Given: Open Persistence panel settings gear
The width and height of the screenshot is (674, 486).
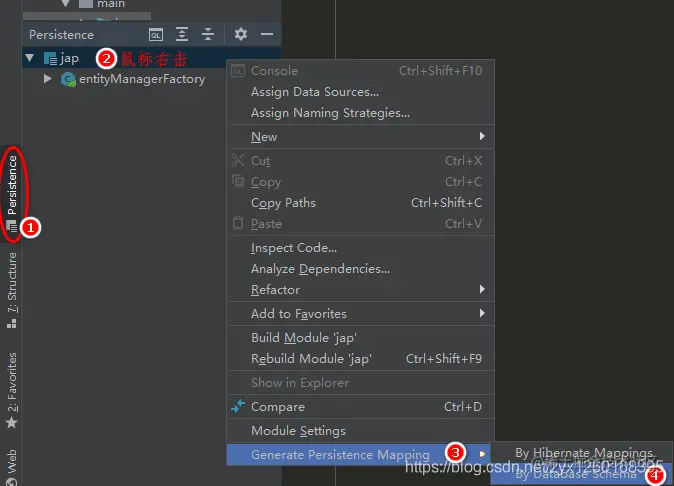Looking at the screenshot, I should point(241,34).
